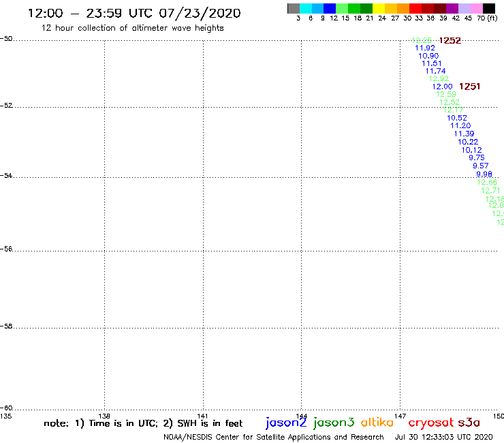Screen dimensions: 504x443
Task: Click the cyan swatch in the color scale
Action: click(306, 8)
